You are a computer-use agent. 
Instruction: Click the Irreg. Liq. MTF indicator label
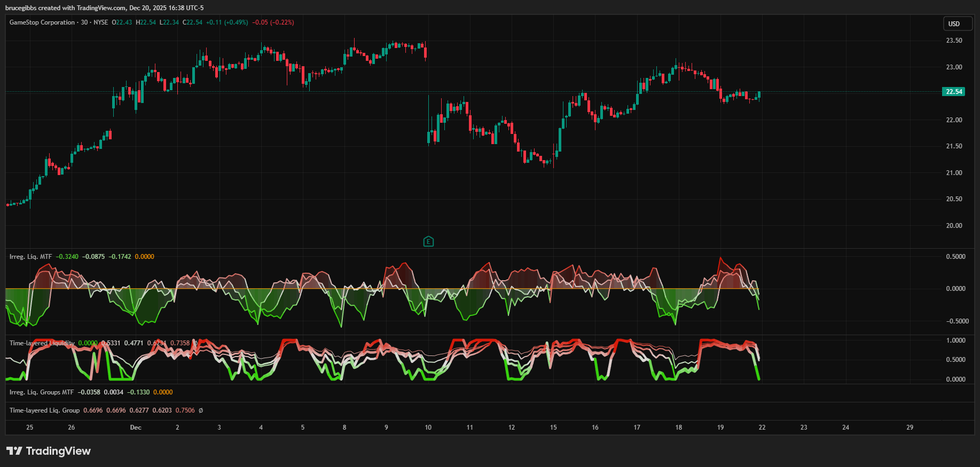(x=30, y=257)
